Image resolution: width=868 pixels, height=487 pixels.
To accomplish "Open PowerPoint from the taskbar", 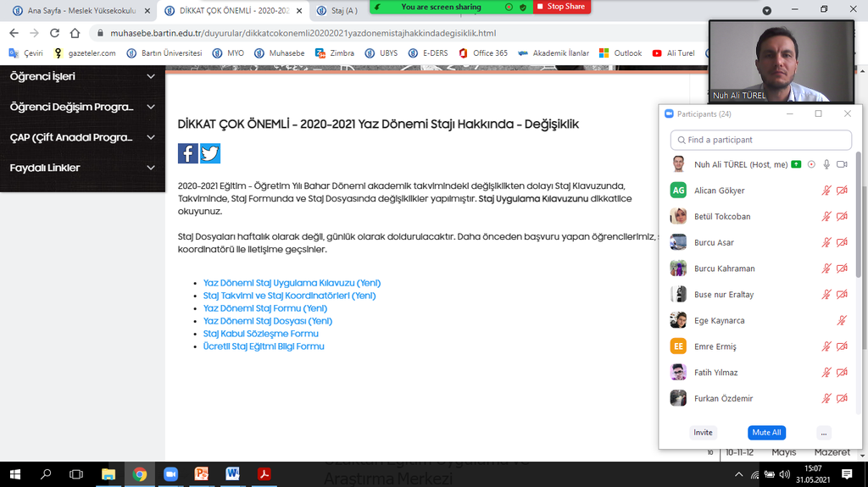I will [x=202, y=474].
